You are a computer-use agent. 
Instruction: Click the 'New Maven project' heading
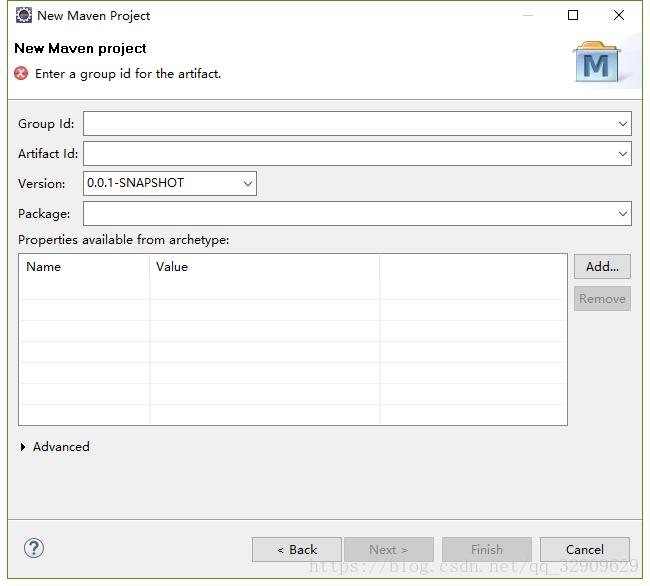[80, 48]
